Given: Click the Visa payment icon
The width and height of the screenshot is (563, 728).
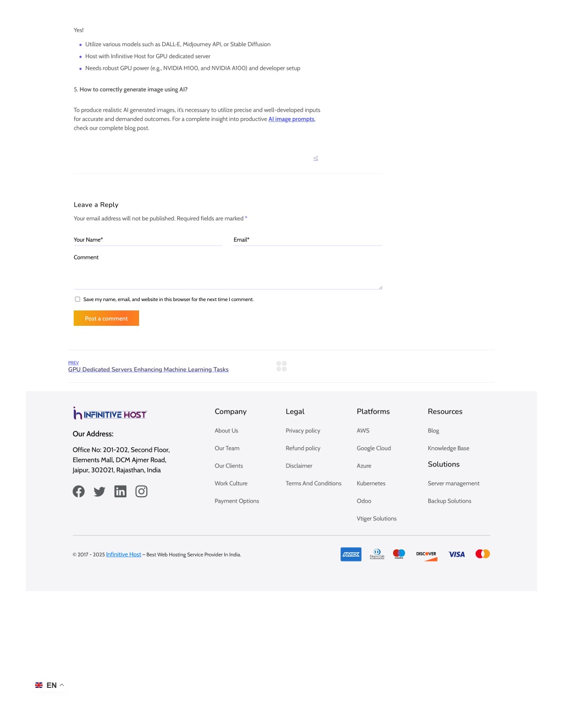Looking at the screenshot, I should point(456,554).
